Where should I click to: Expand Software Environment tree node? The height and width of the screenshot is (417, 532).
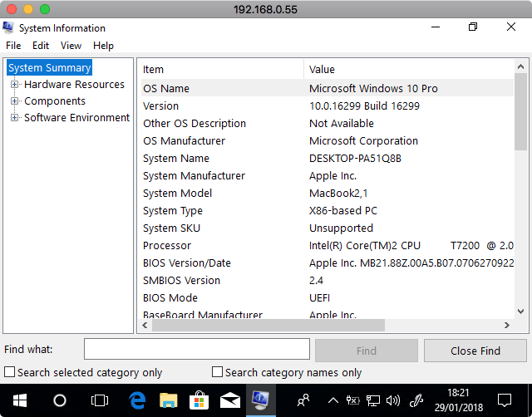pyautogui.click(x=14, y=118)
